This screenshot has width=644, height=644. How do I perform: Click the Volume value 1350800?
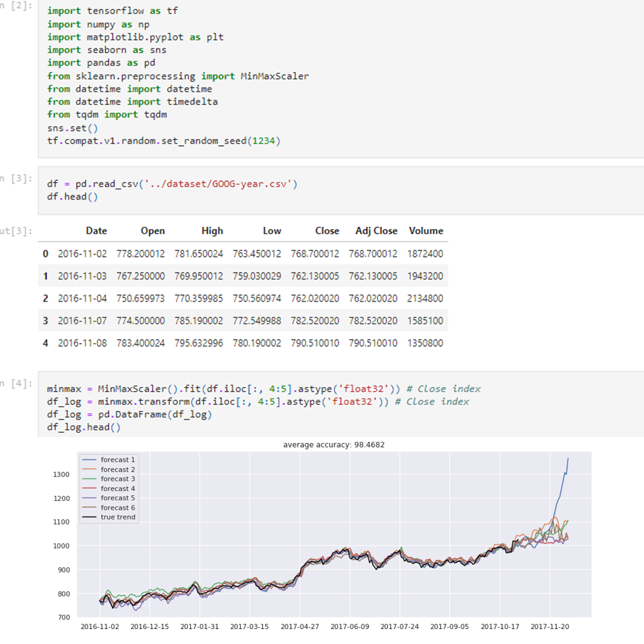(425, 343)
